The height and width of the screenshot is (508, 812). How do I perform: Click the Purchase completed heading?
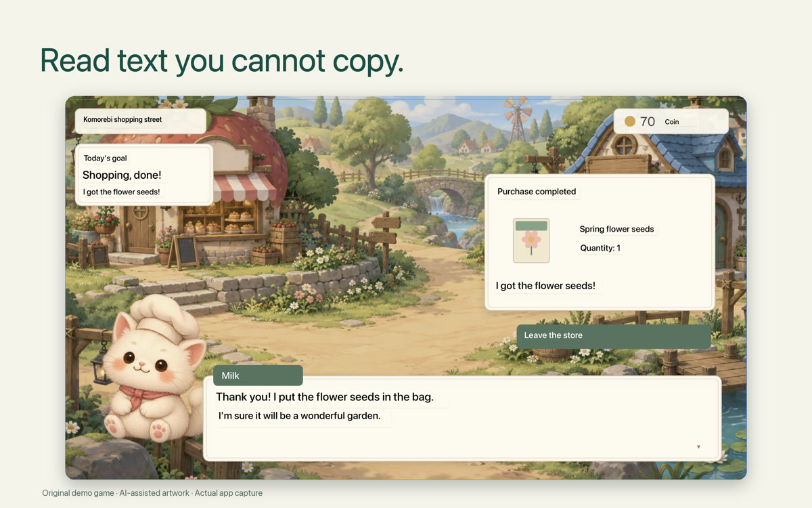(537, 192)
